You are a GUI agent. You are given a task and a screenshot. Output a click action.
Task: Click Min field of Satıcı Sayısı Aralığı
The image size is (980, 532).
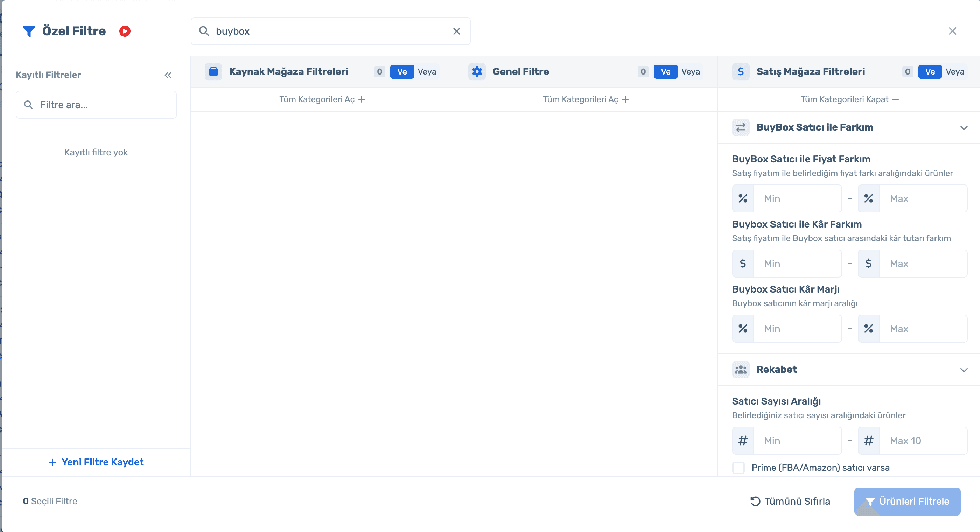pyautogui.click(x=797, y=441)
